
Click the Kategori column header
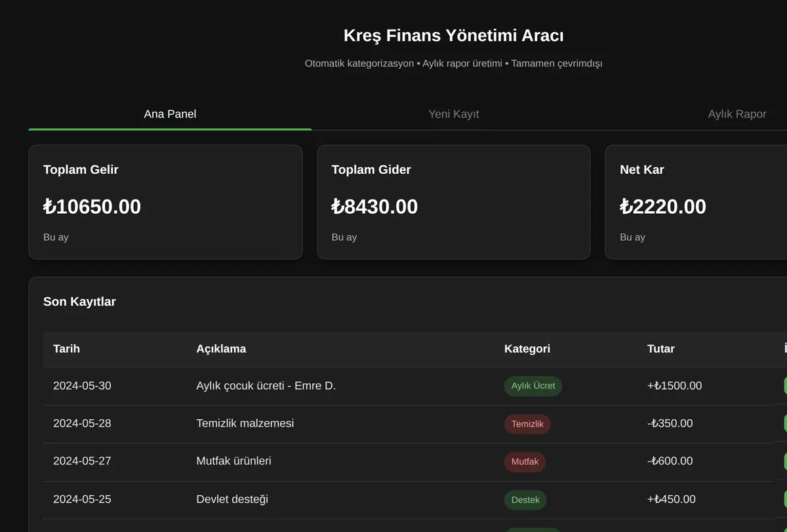pyautogui.click(x=527, y=349)
